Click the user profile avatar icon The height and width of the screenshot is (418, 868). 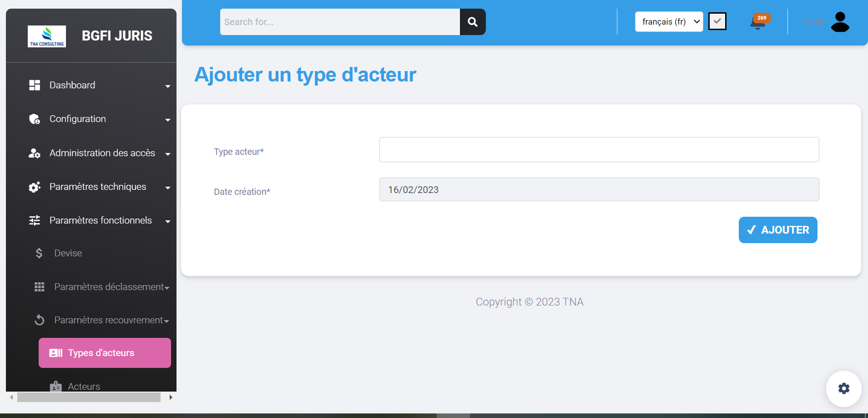click(840, 22)
